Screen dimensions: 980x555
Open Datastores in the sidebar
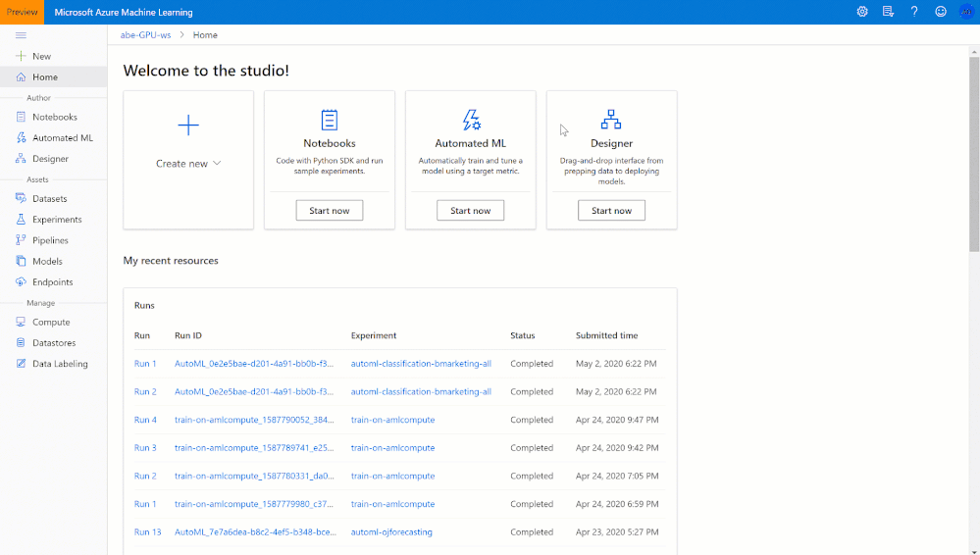tap(54, 342)
